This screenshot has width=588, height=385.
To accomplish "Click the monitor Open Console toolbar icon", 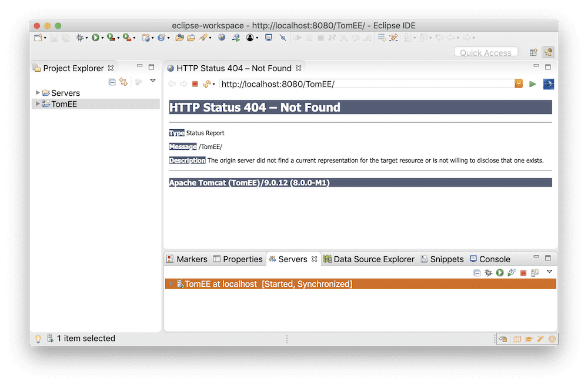I will [x=269, y=38].
